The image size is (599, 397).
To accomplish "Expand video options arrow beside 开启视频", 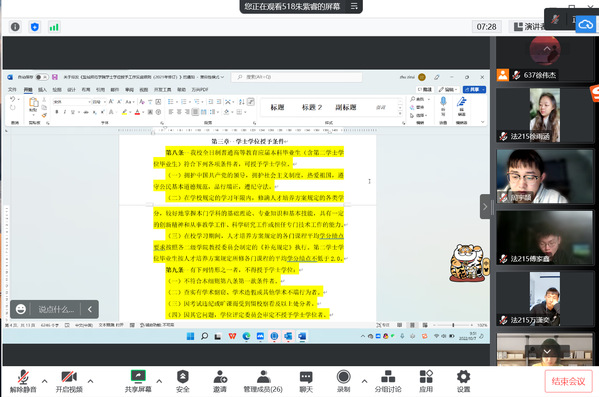I will 91,381.
